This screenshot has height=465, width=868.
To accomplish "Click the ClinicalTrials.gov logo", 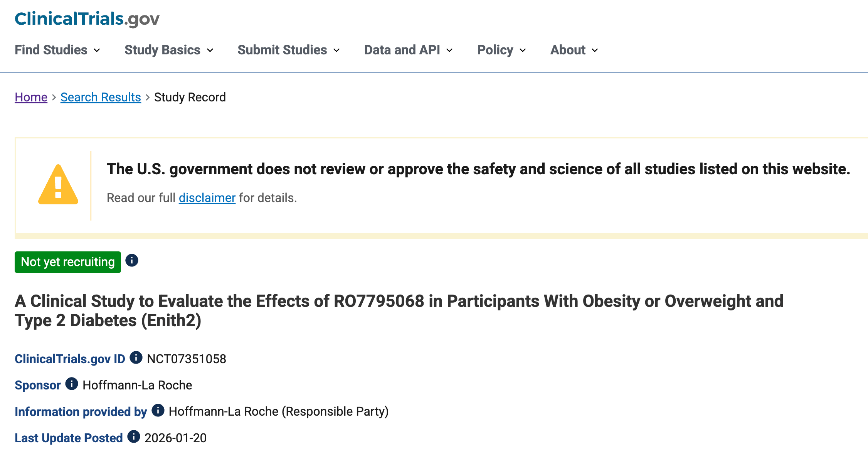I will coord(87,19).
